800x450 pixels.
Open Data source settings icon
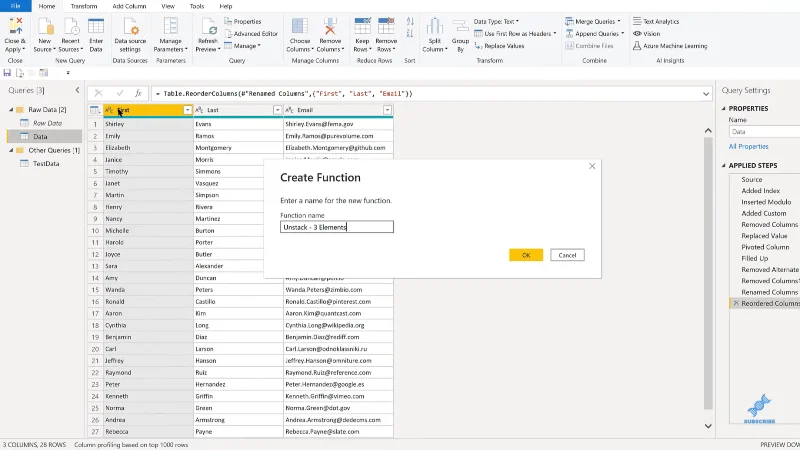coord(130,26)
